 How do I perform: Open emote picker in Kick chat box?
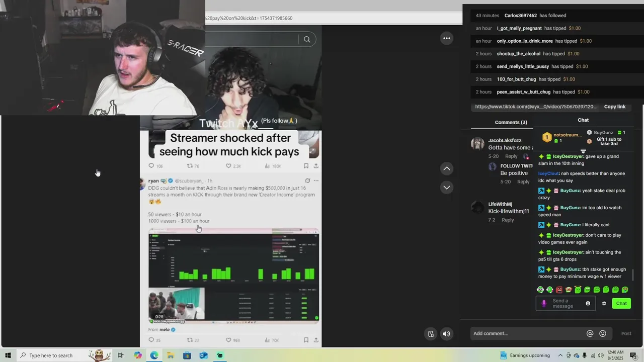588,303
